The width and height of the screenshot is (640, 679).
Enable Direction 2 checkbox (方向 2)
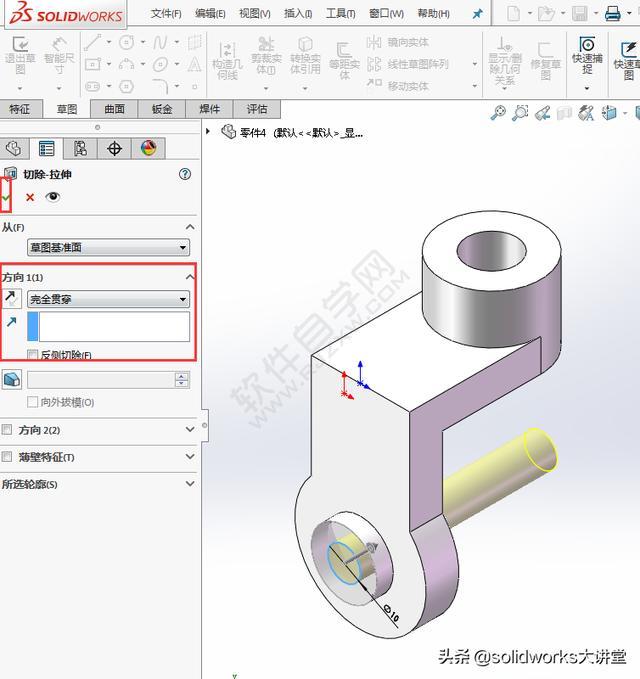click(6, 429)
